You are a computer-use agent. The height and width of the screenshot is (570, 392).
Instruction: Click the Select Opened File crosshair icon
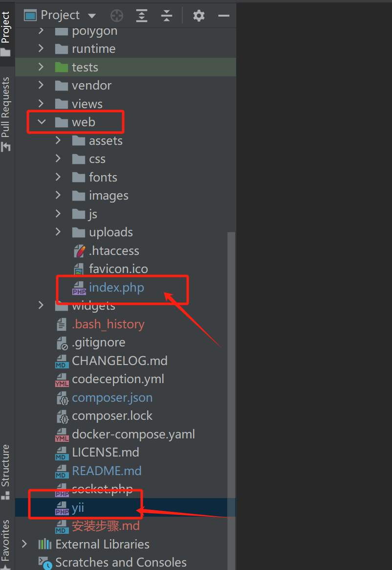[116, 15]
